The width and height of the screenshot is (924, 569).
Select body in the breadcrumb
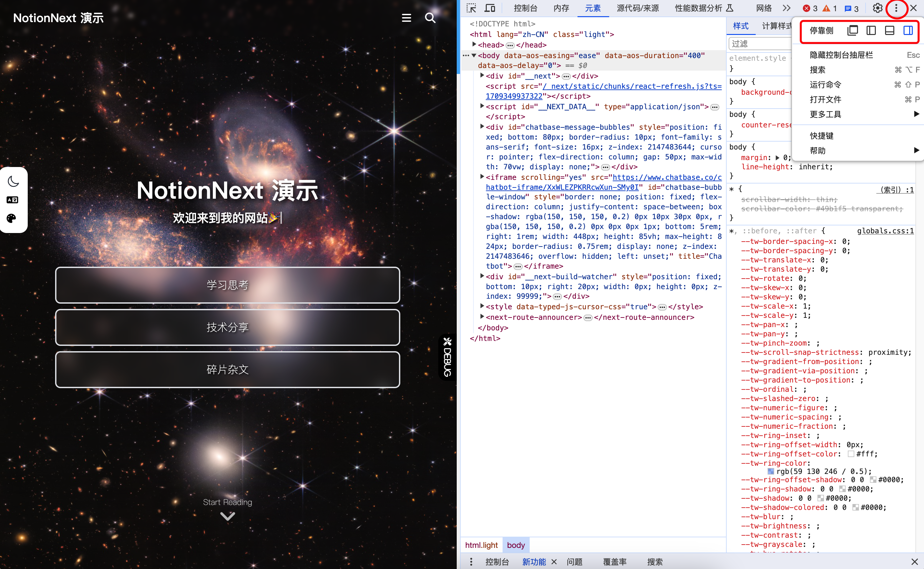[516, 545]
